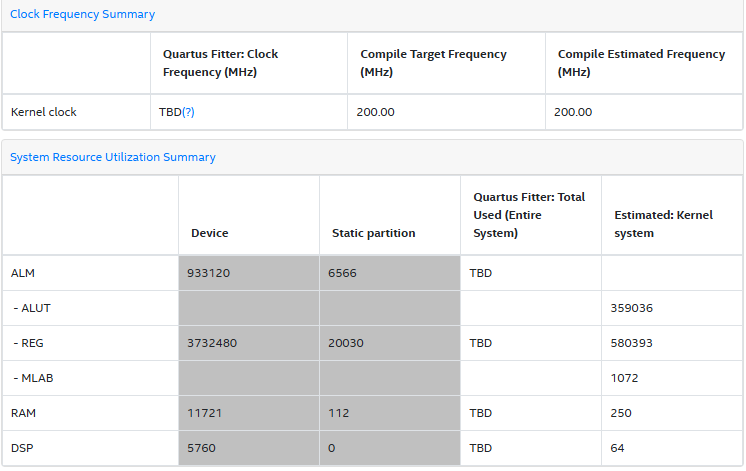The width and height of the screenshot is (746, 471).
Task: Select the Quartus Fitter: Total Used header
Action: pyautogui.click(x=529, y=215)
